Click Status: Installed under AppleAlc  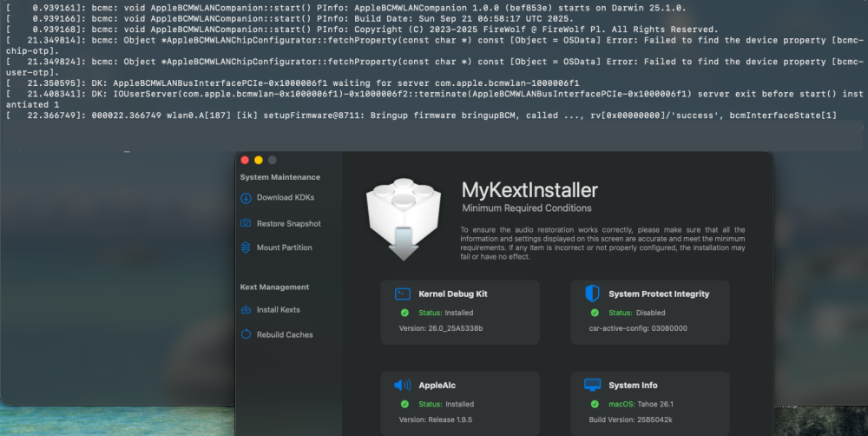tap(445, 405)
